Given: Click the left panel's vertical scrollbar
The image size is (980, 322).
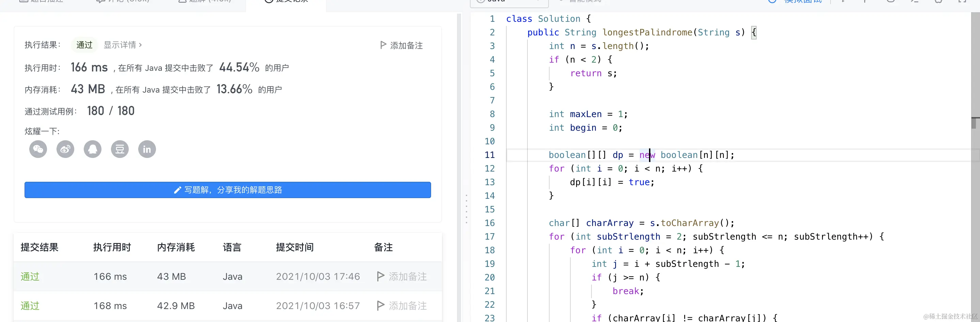Looking at the screenshot, I should (459, 167).
